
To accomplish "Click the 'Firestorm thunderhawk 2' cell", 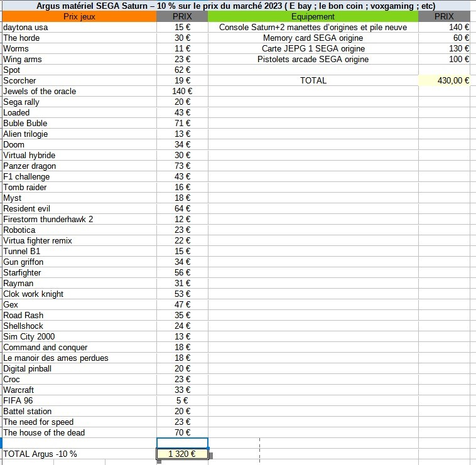I will pyautogui.click(x=79, y=219).
